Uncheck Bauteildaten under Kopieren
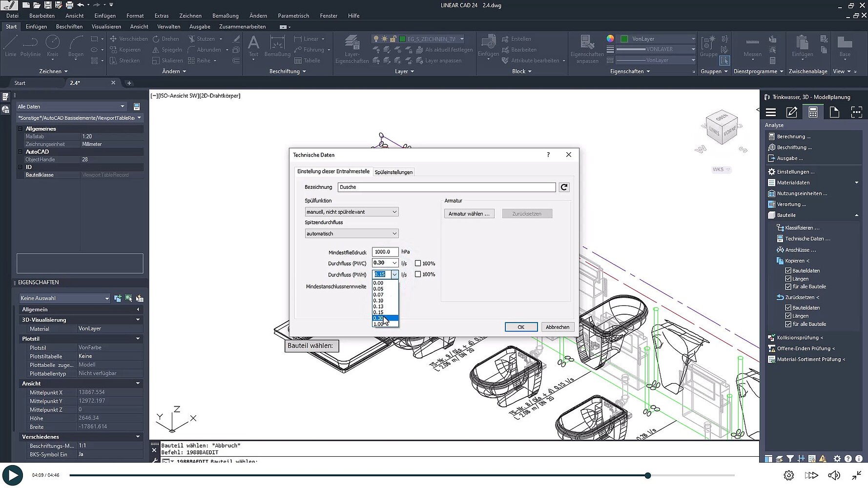The image size is (868, 488). tap(788, 270)
